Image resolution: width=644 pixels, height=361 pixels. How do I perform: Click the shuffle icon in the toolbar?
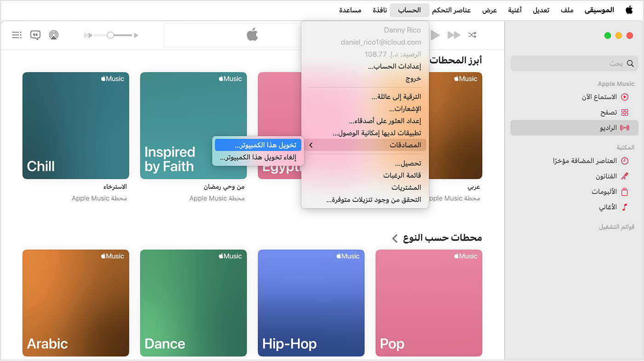(472, 35)
